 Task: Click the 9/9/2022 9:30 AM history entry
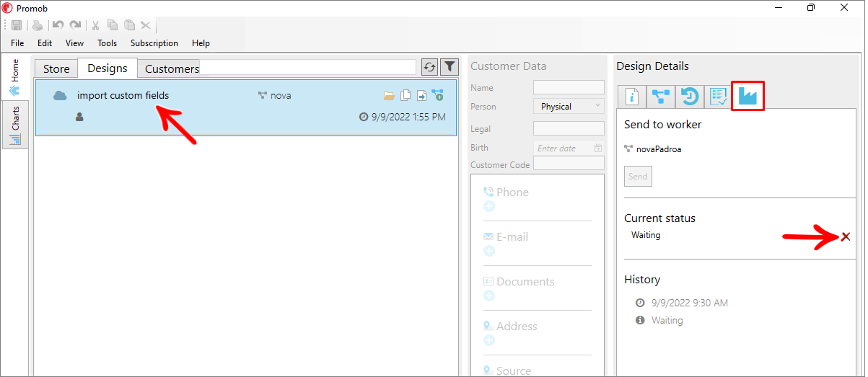click(x=689, y=303)
